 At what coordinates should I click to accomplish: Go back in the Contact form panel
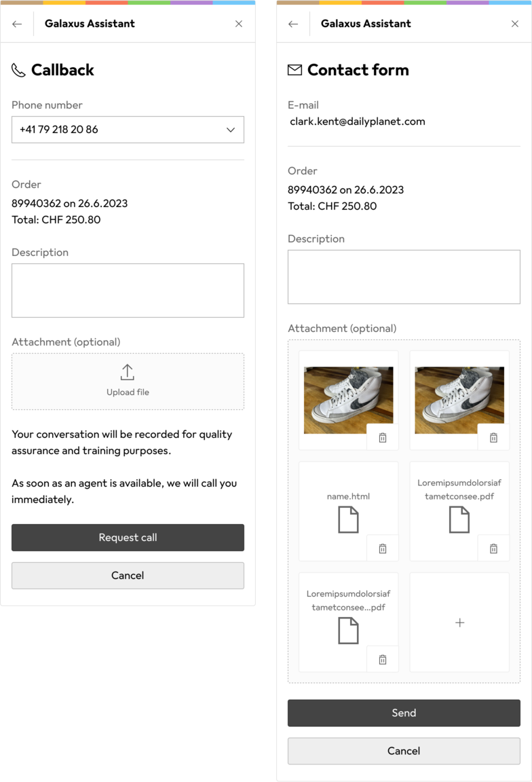293,24
